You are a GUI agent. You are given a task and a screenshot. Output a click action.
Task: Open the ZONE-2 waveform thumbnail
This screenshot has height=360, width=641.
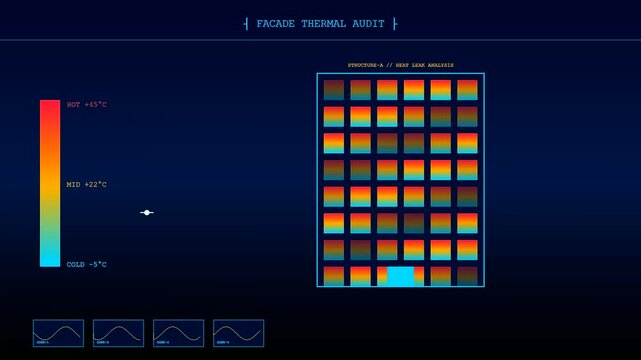[x=119, y=333]
